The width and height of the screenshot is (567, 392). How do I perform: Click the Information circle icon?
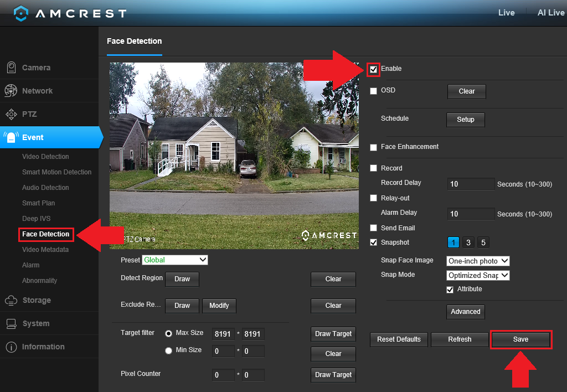(x=11, y=347)
